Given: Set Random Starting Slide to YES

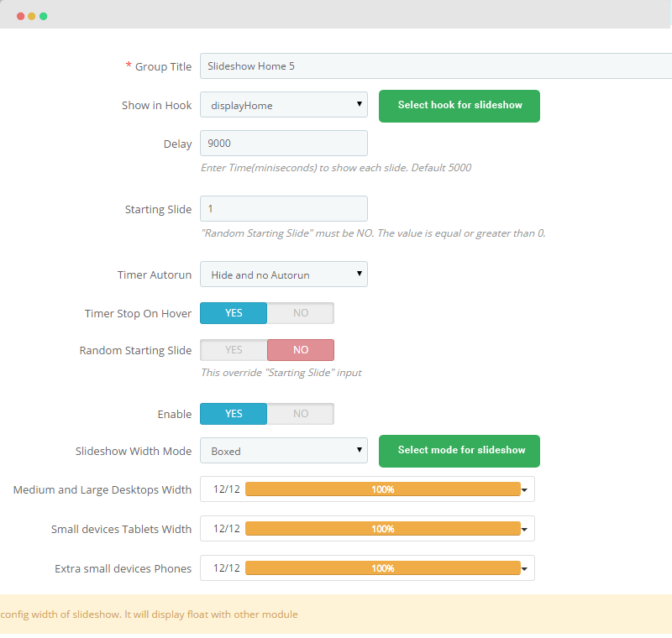Looking at the screenshot, I should tap(234, 350).
